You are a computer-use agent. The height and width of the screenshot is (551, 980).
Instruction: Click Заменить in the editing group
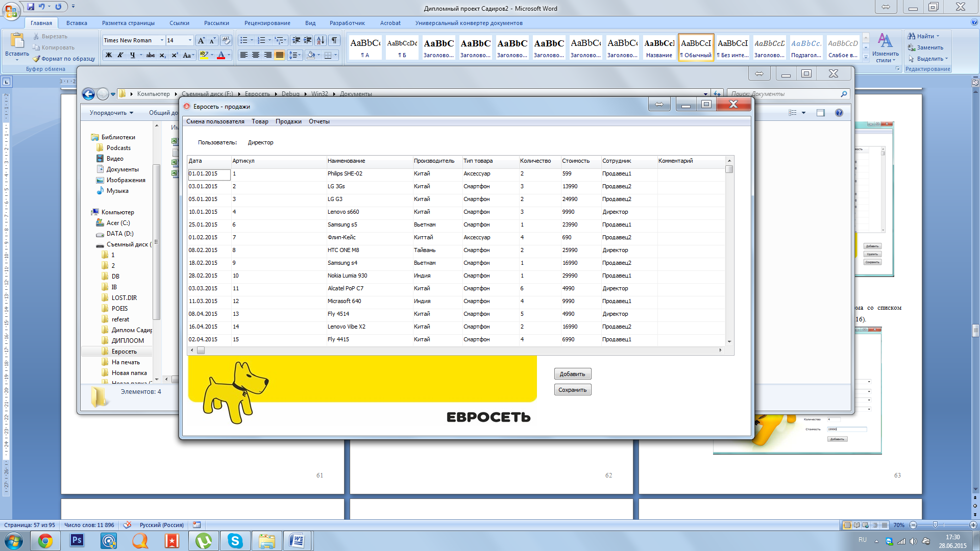(925, 47)
